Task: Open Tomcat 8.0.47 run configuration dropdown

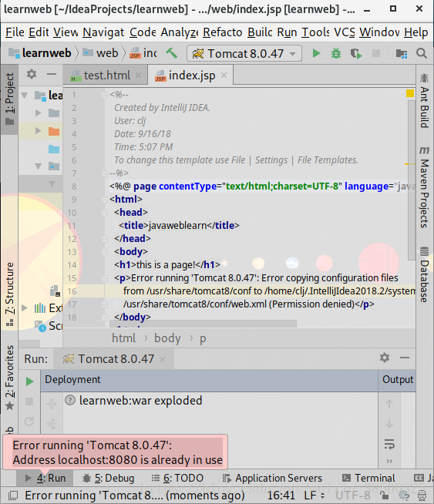Action: pyautogui.click(x=244, y=53)
